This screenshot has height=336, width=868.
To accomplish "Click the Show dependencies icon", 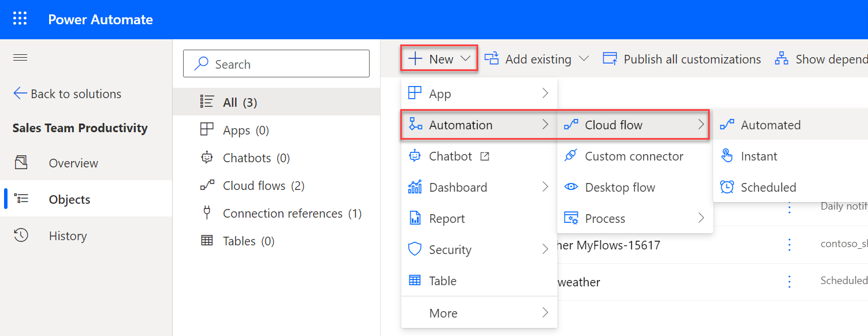I will (781, 58).
